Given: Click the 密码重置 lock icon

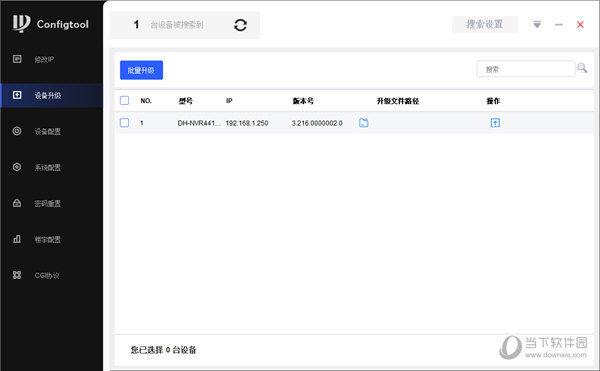Looking at the screenshot, I should click(17, 203).
